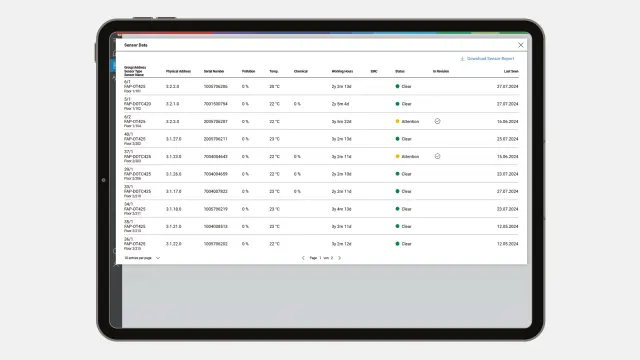640x360 pixels.
Task: Click green status dot for row 3.1.17.0
Action: point(397,191)
